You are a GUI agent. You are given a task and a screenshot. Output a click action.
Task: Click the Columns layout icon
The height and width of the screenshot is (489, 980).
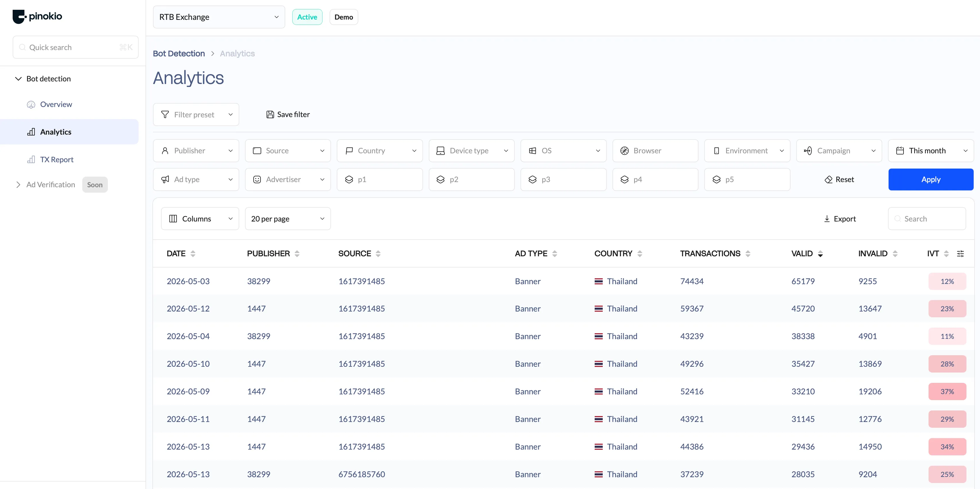pos(173,219)
